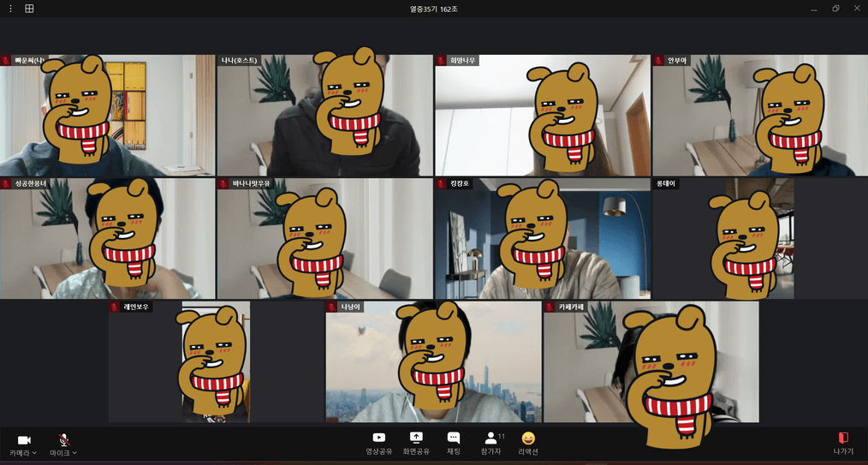Start video sharing with 영상공유
Screen dimensions: 868x465
(379, 444)
